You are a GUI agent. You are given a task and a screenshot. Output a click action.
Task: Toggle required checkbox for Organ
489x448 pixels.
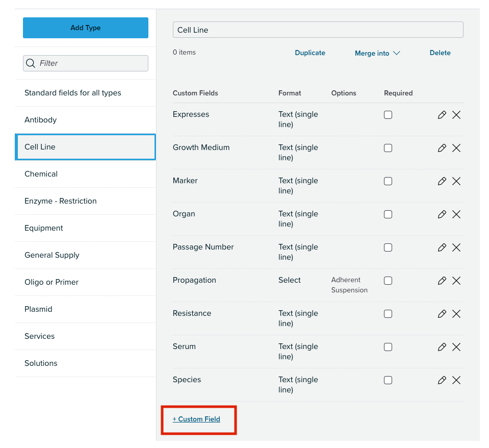[388, 214]
